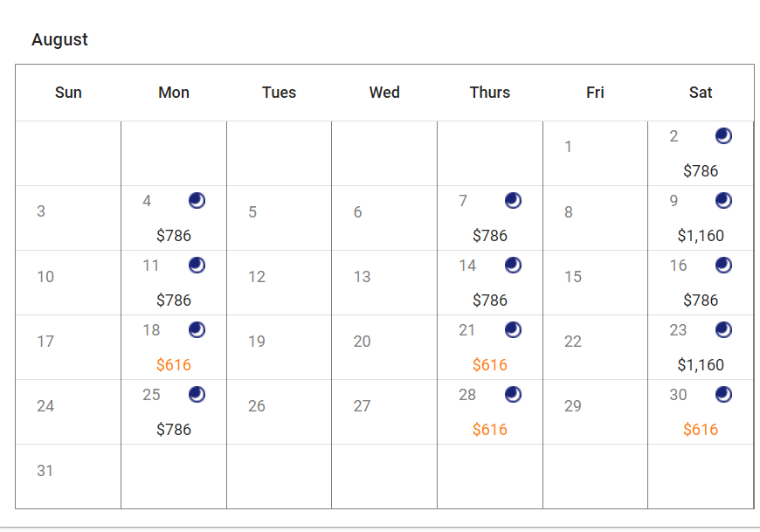Click the moon icon on August 18
The height and width of the screenshot is (532, 760).
tap(197, 329)
